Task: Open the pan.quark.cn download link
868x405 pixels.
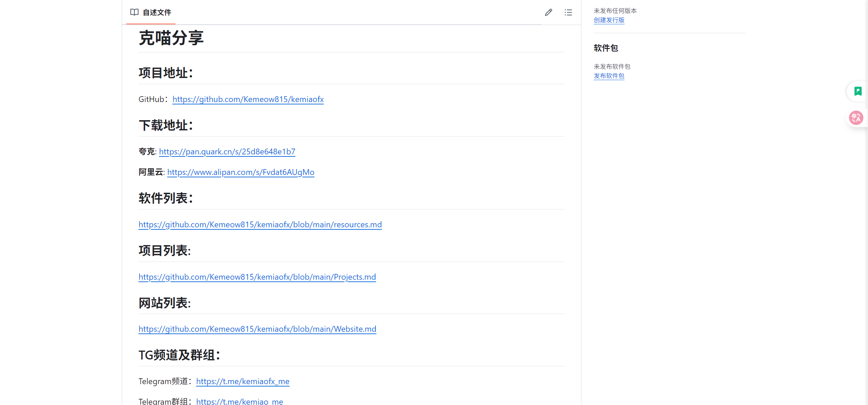Action: (227, 152)
